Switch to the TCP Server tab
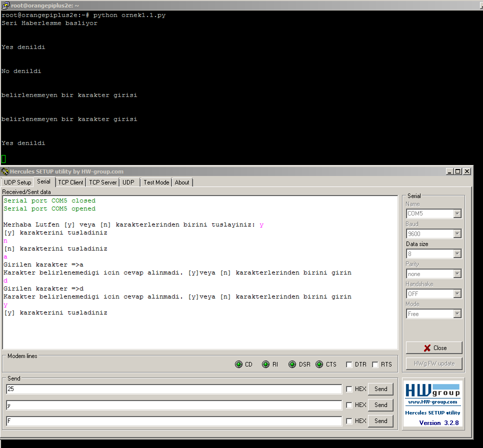 point(102,182)
